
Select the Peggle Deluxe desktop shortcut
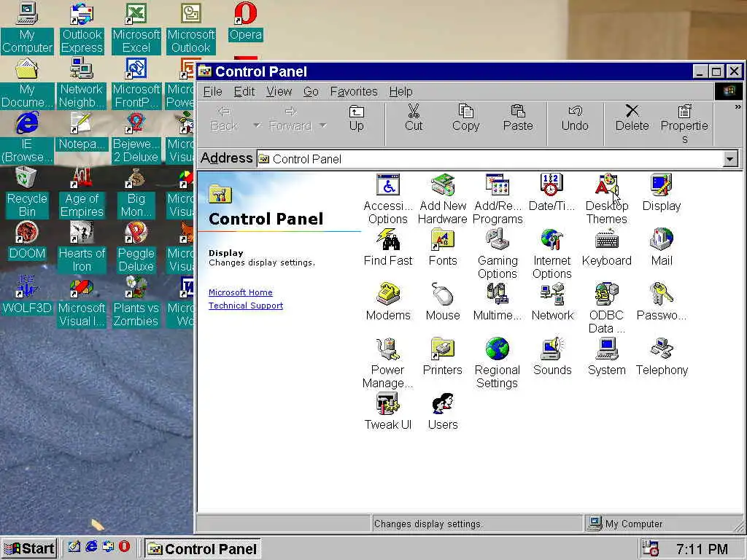click(136, 247)
